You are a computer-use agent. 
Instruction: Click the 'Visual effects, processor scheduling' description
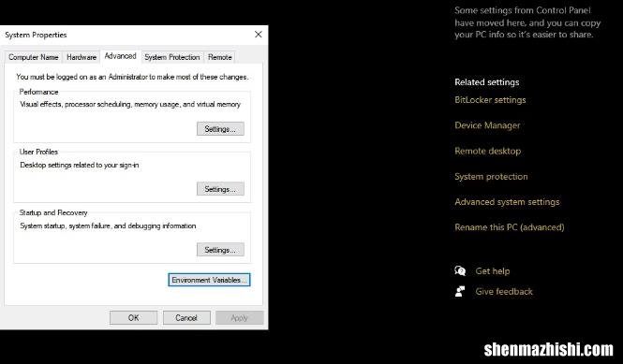(x=130, y=105)
